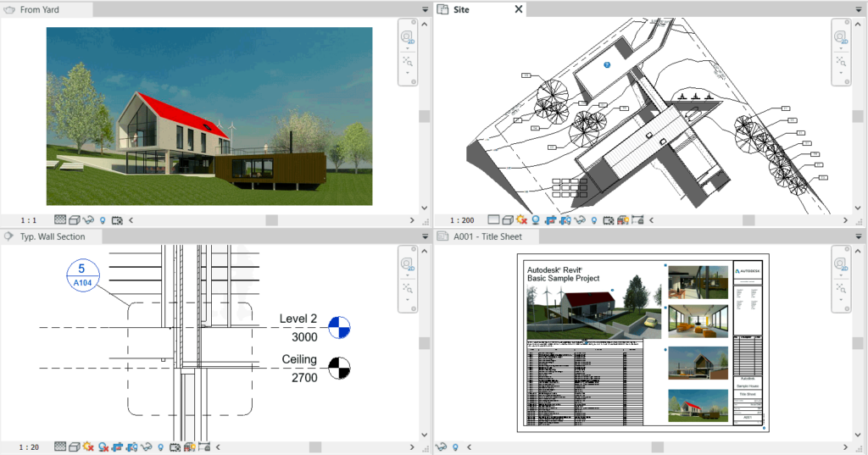The width and height of the screenshot is (868, 455).
Task: Open the 1 : 1 view scale selector
Action: click(x=28, y=220)
